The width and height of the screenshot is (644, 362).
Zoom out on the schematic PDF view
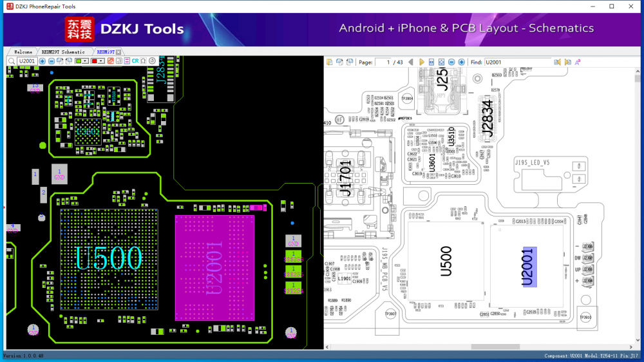coord(451,62)
